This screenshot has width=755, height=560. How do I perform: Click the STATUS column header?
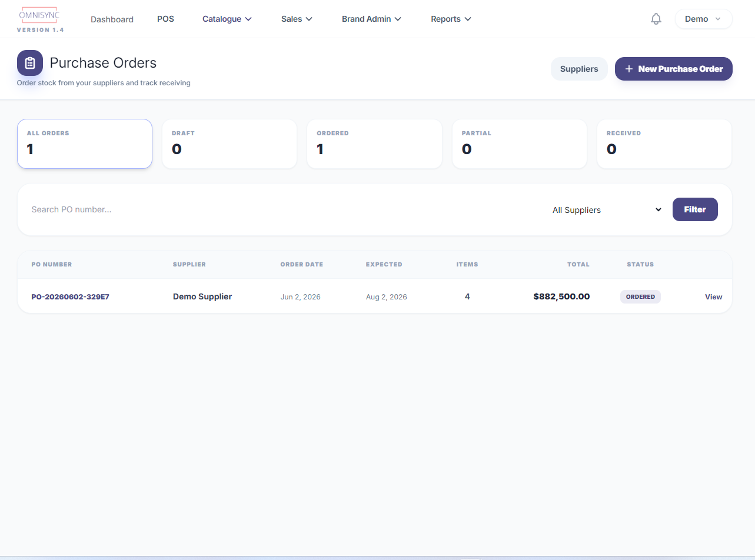point(640,265)
